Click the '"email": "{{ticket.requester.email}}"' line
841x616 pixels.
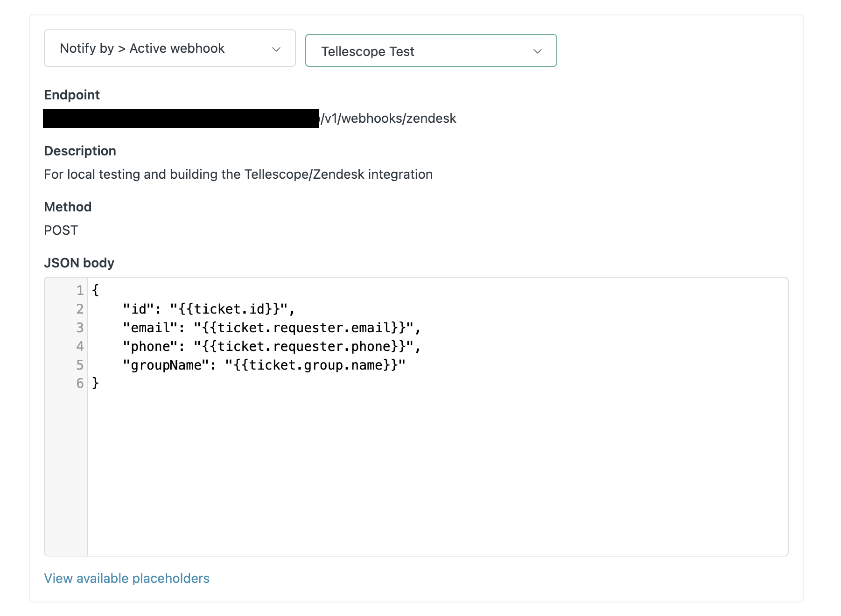coord(272,328)
